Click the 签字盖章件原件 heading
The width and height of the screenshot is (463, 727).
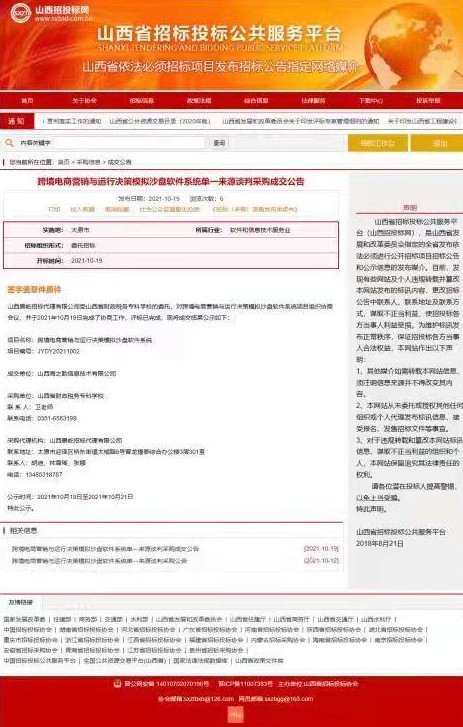tap(34, 290)
